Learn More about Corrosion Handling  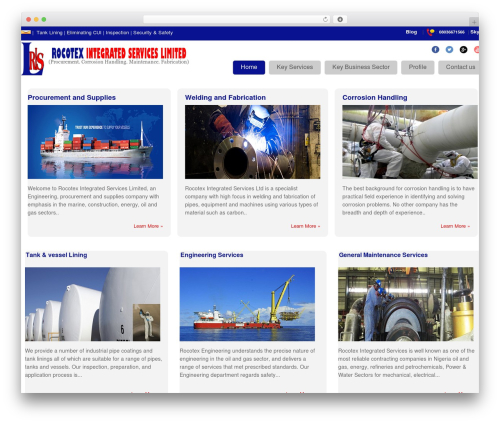[x=455, y=226]
